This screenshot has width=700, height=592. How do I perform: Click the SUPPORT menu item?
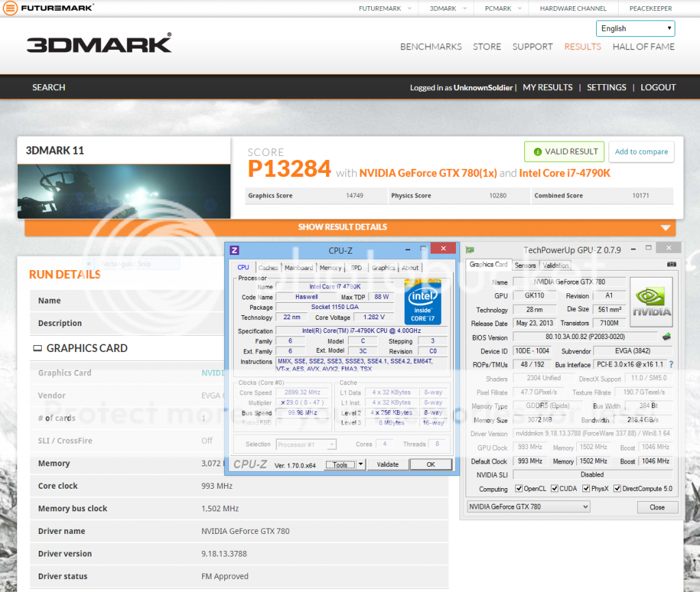[533, 47]
